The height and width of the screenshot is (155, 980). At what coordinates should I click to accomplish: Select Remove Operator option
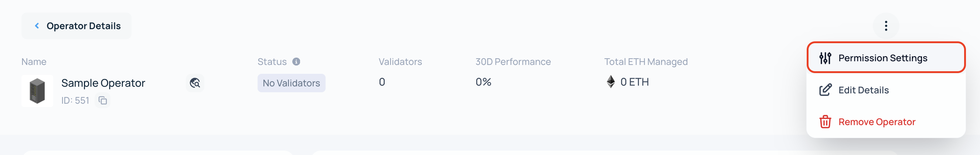pyautogui.click(x=877, y=122)
